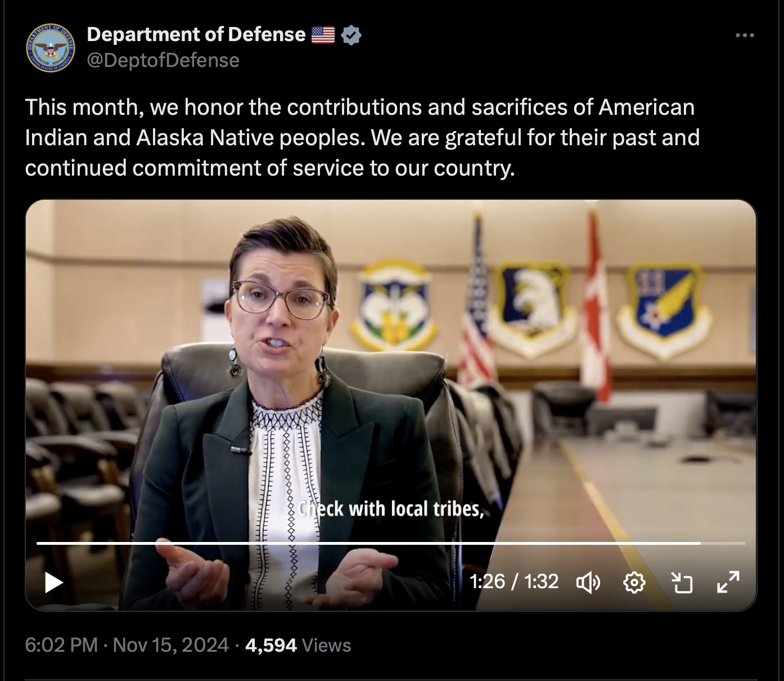View the 4,594 Views count details
The height and width of the screenshot is (681, 784).
(298, 645)
